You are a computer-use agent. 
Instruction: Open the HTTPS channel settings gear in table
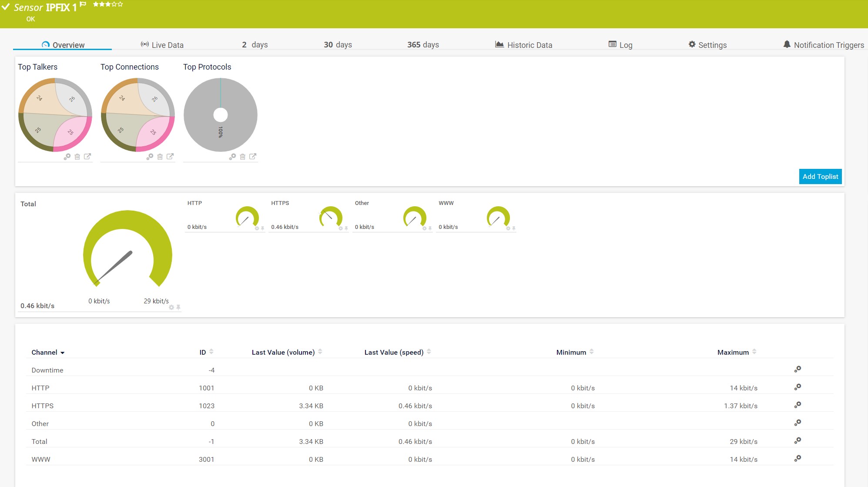pos(798,405)
